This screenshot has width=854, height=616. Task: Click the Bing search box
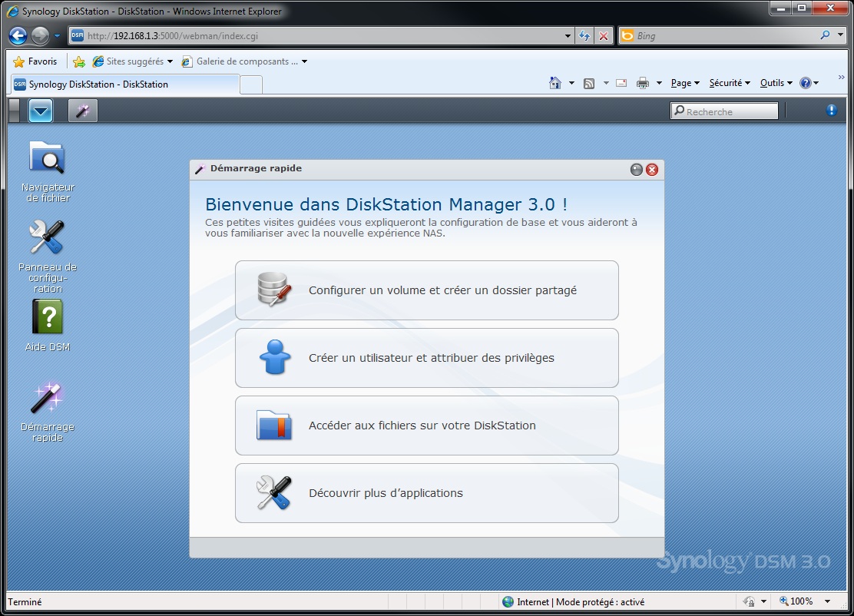pyautogui.click(x=724, y=36)
